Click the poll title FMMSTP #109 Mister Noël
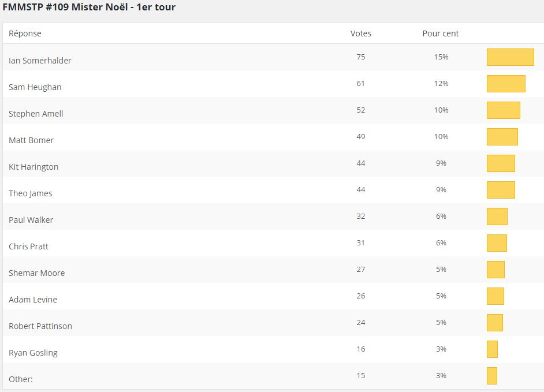 (x=89, y=8)
